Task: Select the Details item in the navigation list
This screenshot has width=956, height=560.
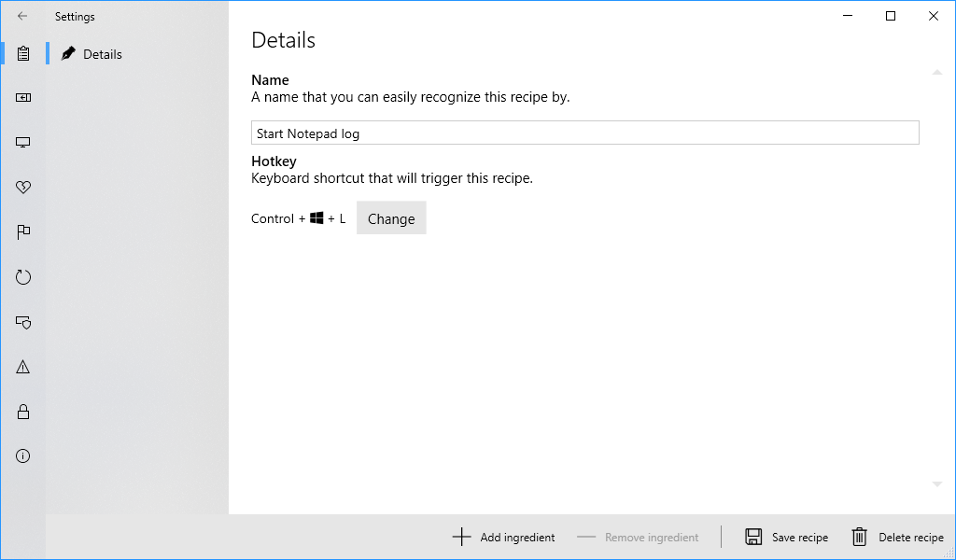Action: click(137, 54)
